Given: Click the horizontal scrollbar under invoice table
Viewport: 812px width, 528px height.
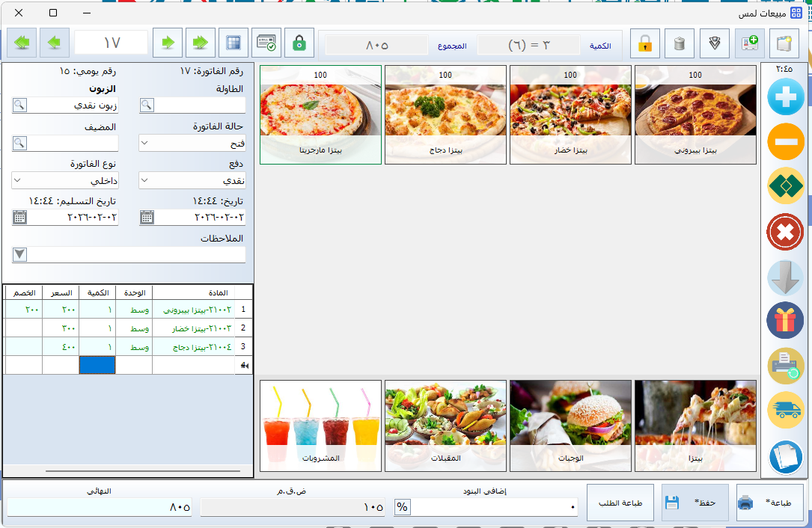Looking at the screenshot, I should click(127, 471).
